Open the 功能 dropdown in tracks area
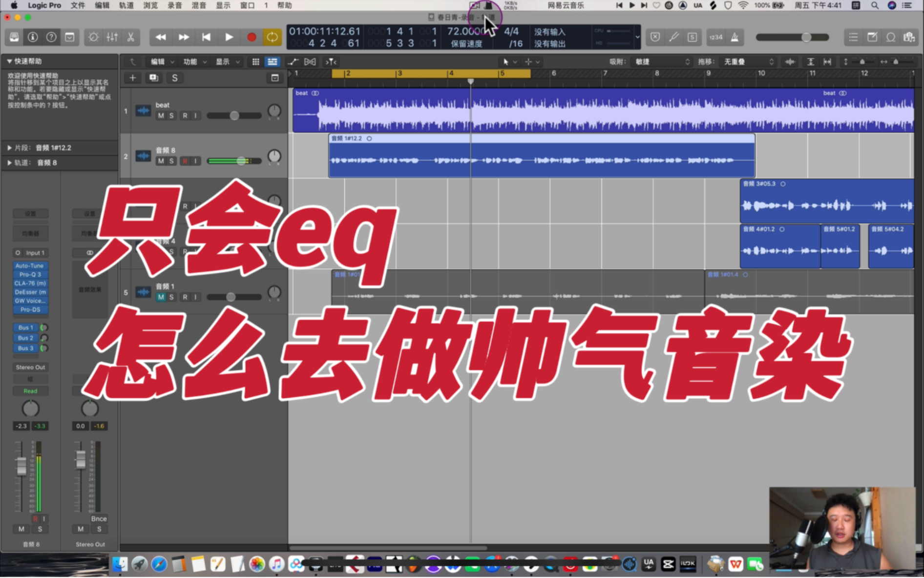Viewport: 924px width, 578px height. 194,62
